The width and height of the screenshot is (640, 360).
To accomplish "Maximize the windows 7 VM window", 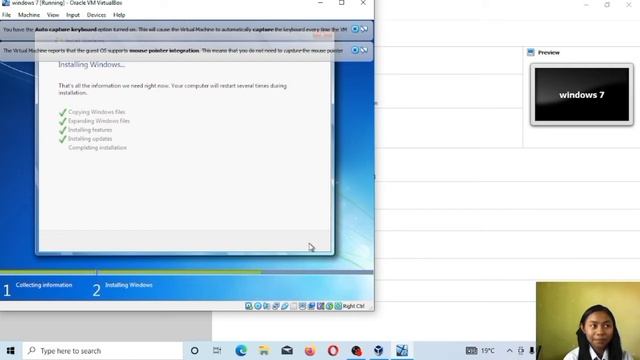I will (342, 3).
